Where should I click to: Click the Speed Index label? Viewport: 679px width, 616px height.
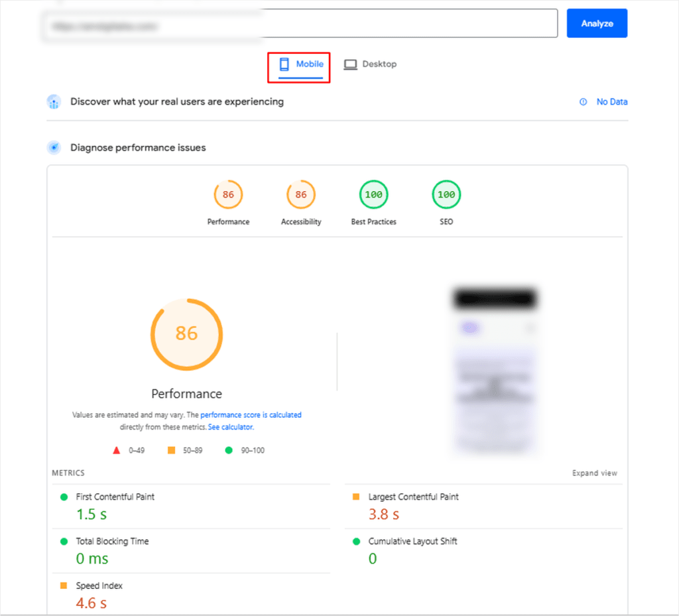point(99,585)
